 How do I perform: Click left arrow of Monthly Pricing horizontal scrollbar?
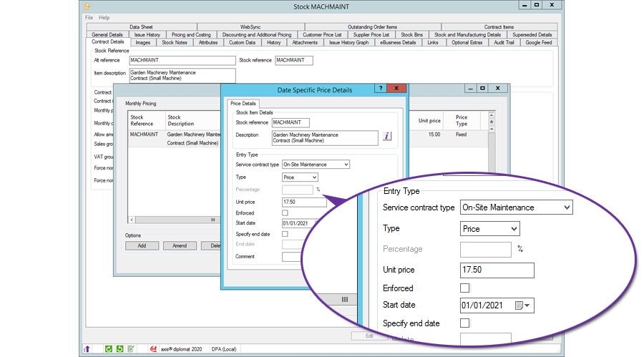(132, 220)
